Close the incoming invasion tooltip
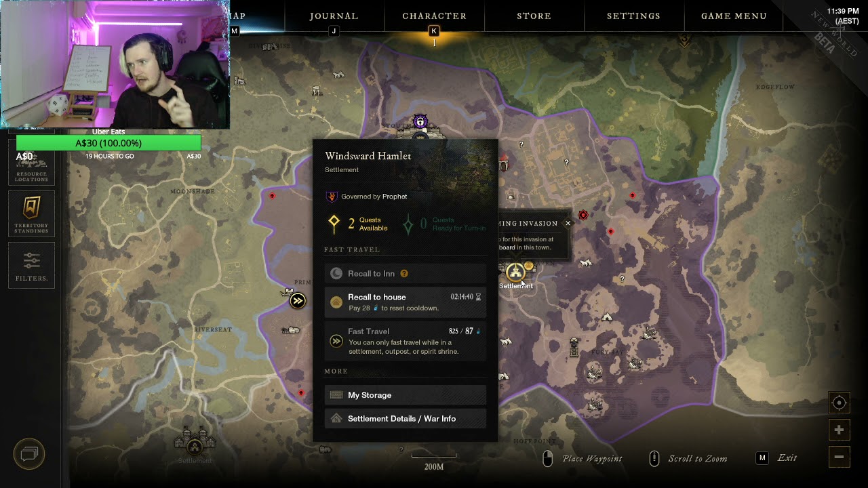The width and height of the screenshot is (868, 488). (568, 223)
